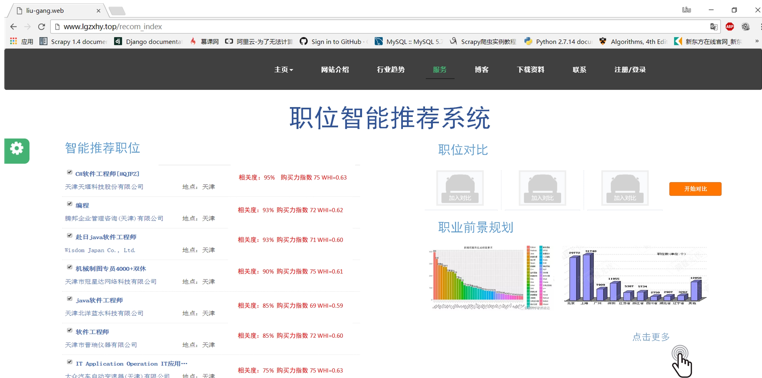This screenshot has width=762, height=378.
Task: Click company name 天津北洋蓝水科技有限公司
Action: coord(104,313)
